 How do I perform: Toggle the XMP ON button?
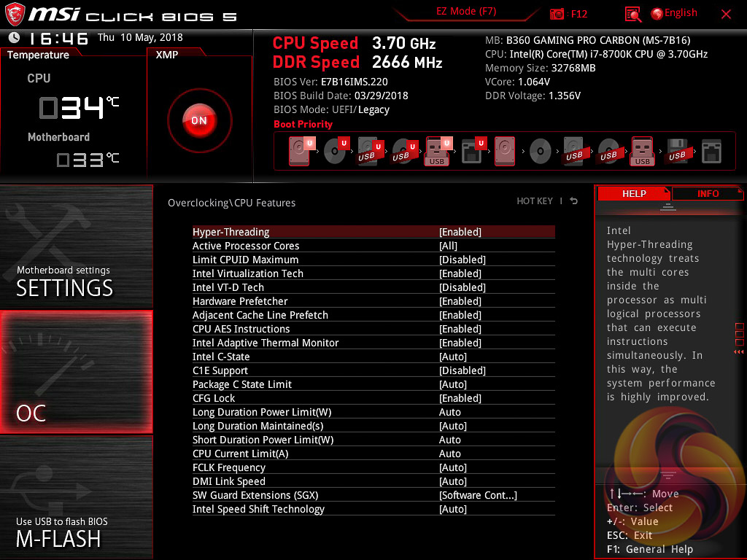(x=199, y=120)
